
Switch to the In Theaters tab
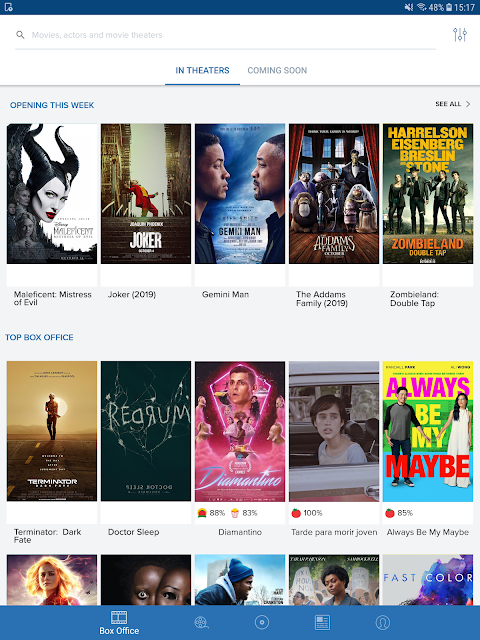[202, 70]
